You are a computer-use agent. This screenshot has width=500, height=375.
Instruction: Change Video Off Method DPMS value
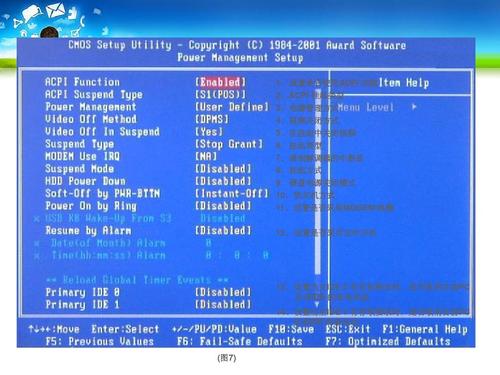coord(212,119)
